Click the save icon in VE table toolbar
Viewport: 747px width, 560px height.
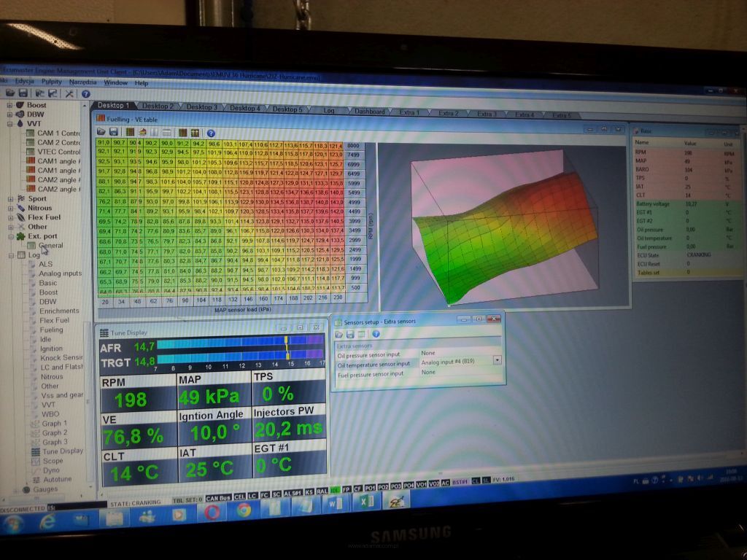click(x=115, y=132)
